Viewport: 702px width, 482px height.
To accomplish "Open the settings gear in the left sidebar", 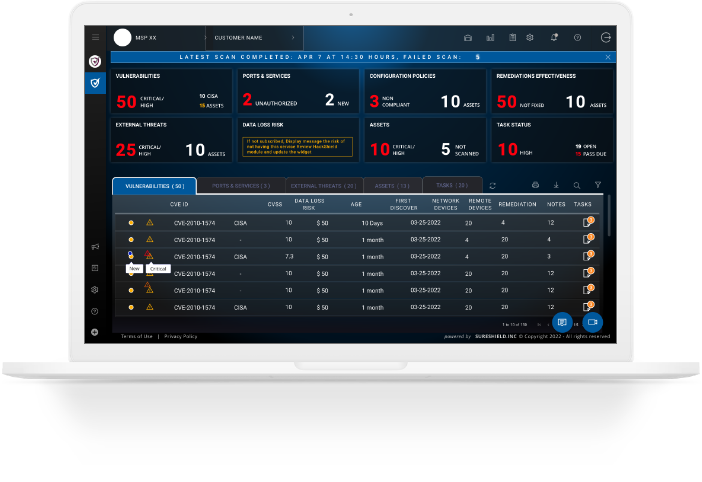I will 95,289.
